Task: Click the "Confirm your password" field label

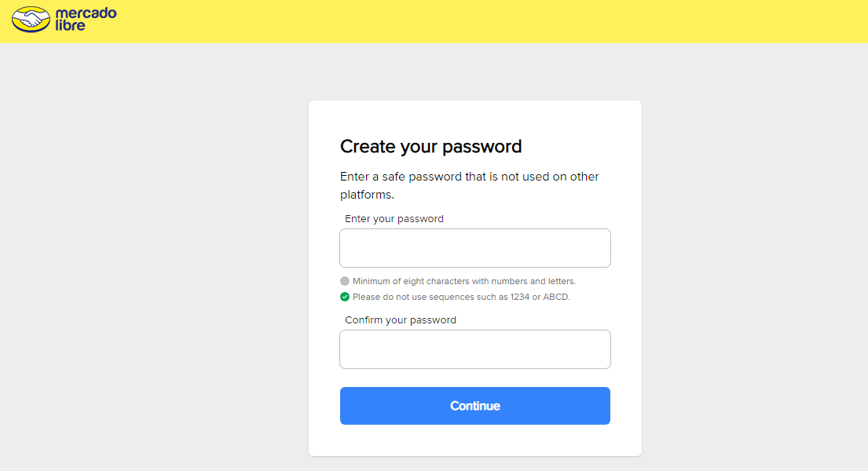Action: 401,320
